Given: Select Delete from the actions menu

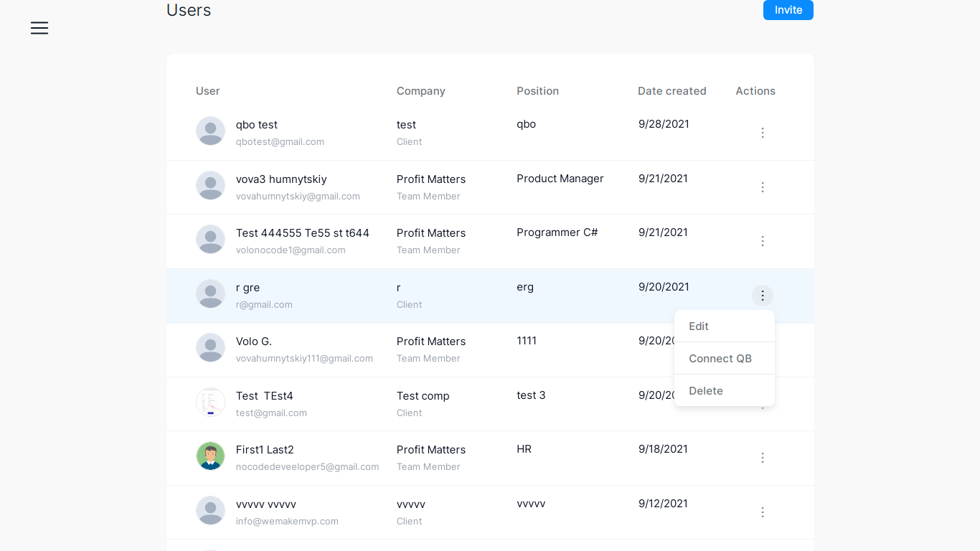Looking at the screenshot, I should click(706, 391).
